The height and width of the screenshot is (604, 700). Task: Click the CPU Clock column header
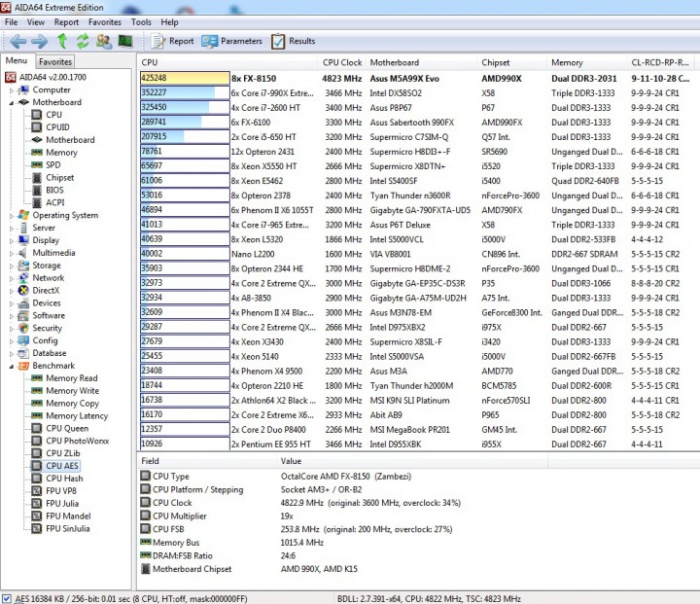(x=342, y=62)
